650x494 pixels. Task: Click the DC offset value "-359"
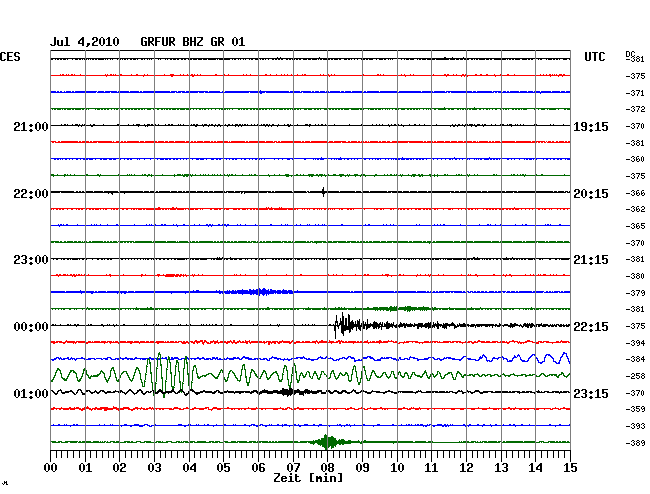[x=635, y=409]
